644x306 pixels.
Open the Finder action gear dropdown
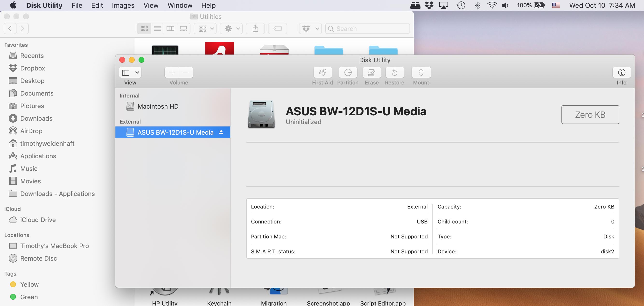[x=232, y=28]
